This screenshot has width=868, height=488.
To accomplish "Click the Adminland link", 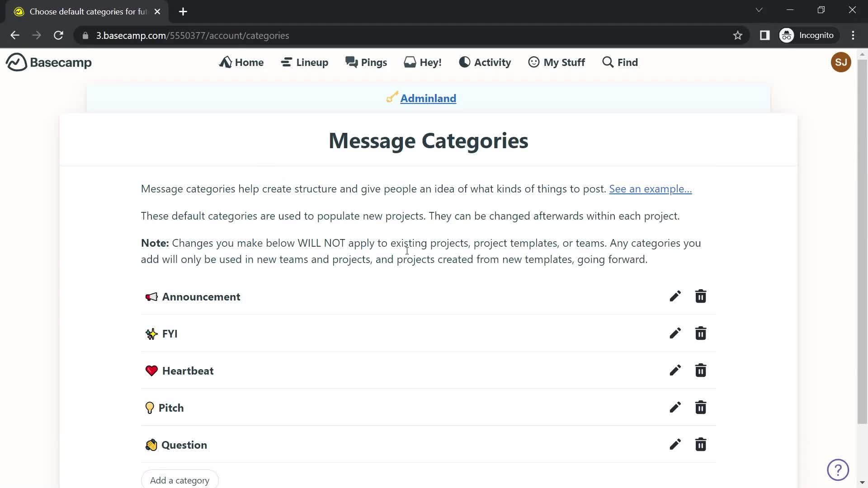I will click(428, 98).
